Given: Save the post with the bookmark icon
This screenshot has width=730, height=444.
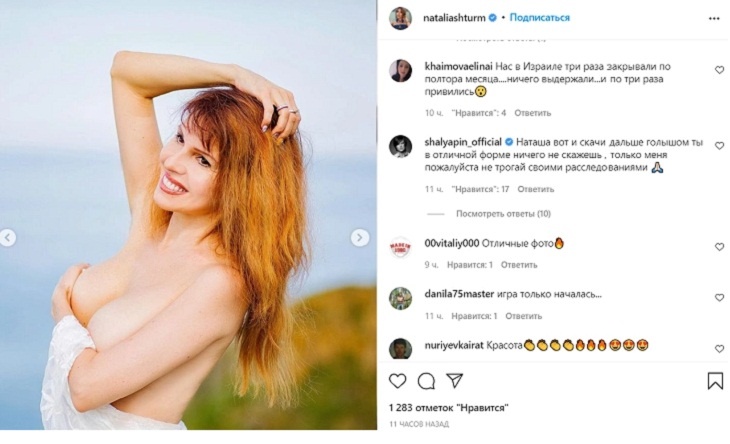Looking at the screenshot, I should [715, 381].
